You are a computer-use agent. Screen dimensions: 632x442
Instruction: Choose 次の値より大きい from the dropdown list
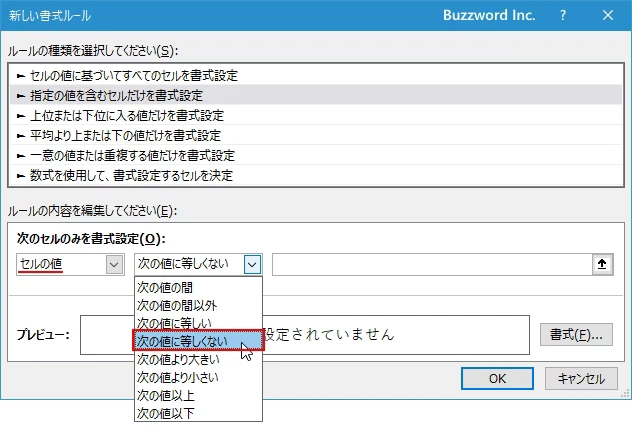[x=198, y=359]
